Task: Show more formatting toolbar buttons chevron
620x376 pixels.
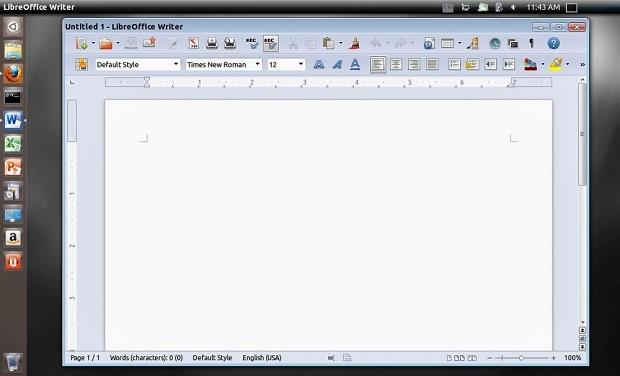Action: [x=582, y=64]
